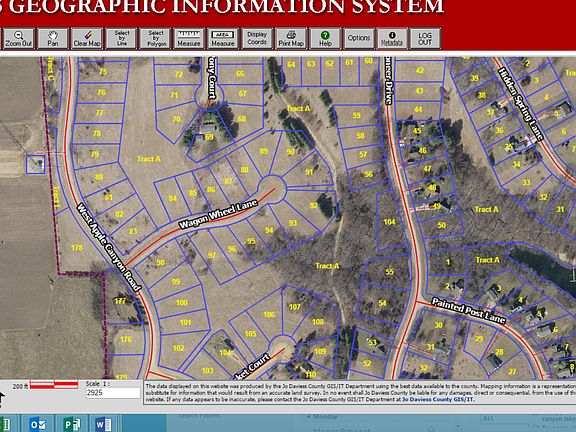Click parcel lot 177 on map
The width and height of the screenshot is (576, 432).
point(120,301)
